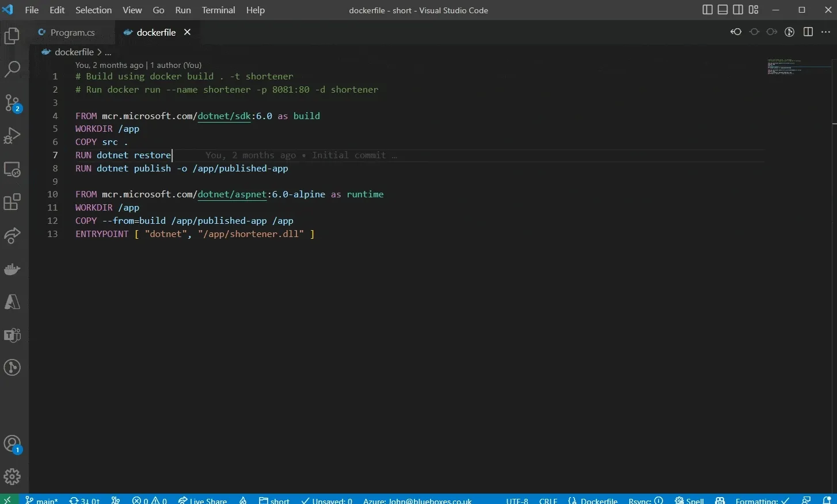Open the notifications bell in status bar

827,499
